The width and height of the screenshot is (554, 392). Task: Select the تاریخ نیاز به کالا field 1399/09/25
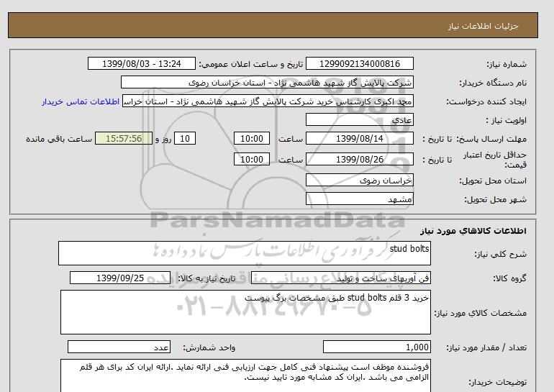coord(120,278)
